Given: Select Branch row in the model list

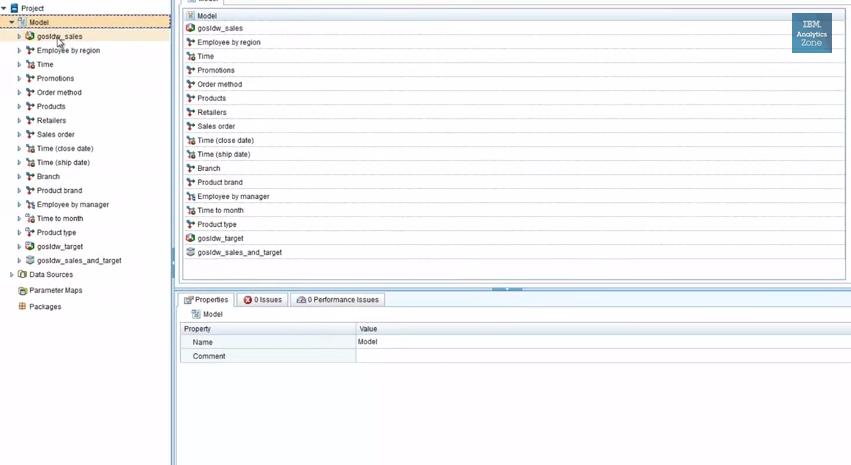Looking at the screenshot, I should [x=513, y=168].
